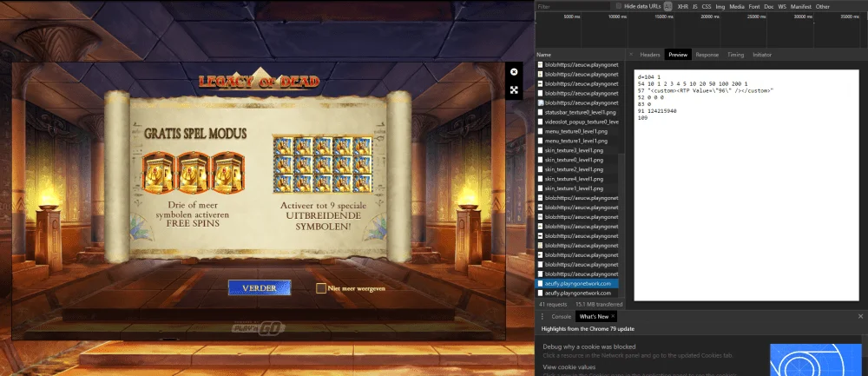Click the 41 requests status text
This screenshot has height=376, width=868.
coord(554,305)
